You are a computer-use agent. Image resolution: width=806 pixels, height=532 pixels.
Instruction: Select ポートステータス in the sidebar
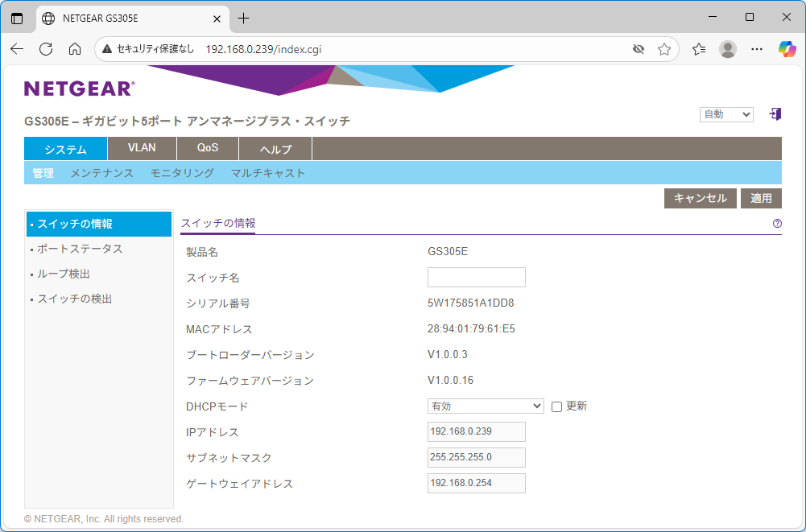(80, 249)
